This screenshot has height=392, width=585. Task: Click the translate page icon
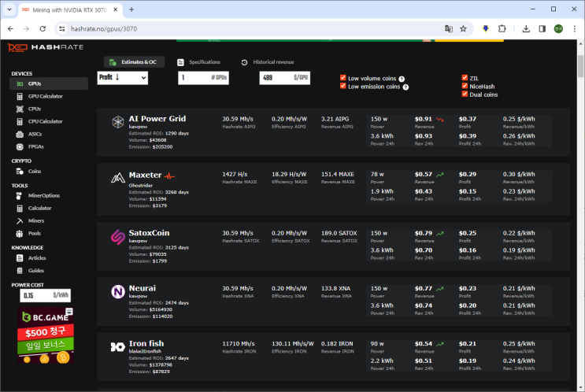click(449, 28)
